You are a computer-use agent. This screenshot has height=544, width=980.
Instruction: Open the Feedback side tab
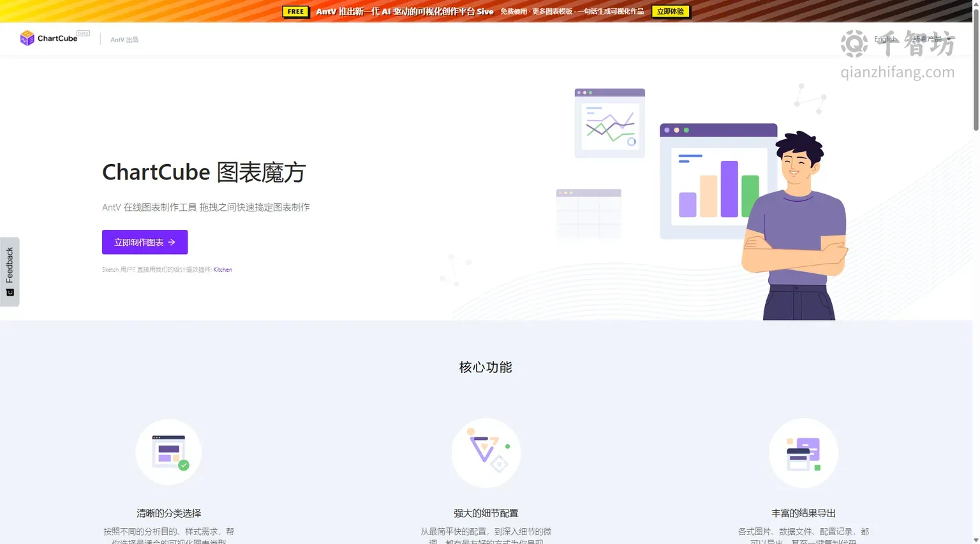(x=10, y=271)
